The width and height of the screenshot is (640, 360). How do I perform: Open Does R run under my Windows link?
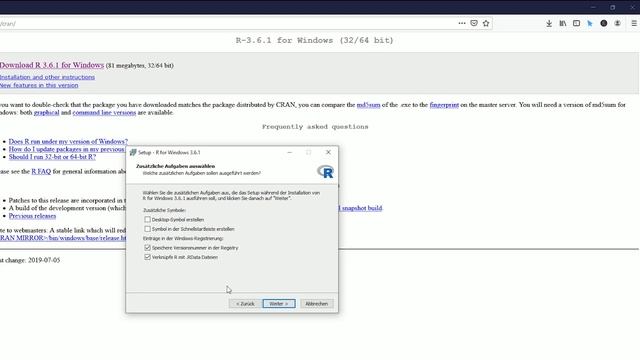click(x=68, y=142)
